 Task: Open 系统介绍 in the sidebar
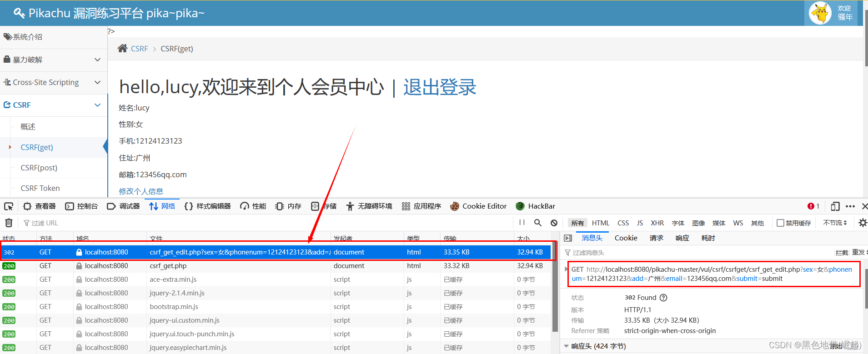tap(54, 37)
